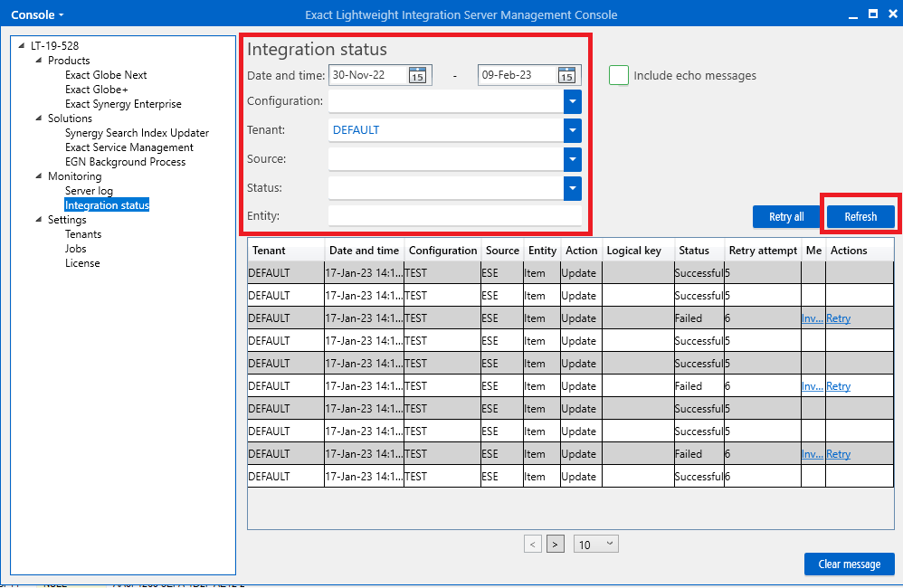Click Successful status in last row
903x588 pixels.
[x=699, y=477]
